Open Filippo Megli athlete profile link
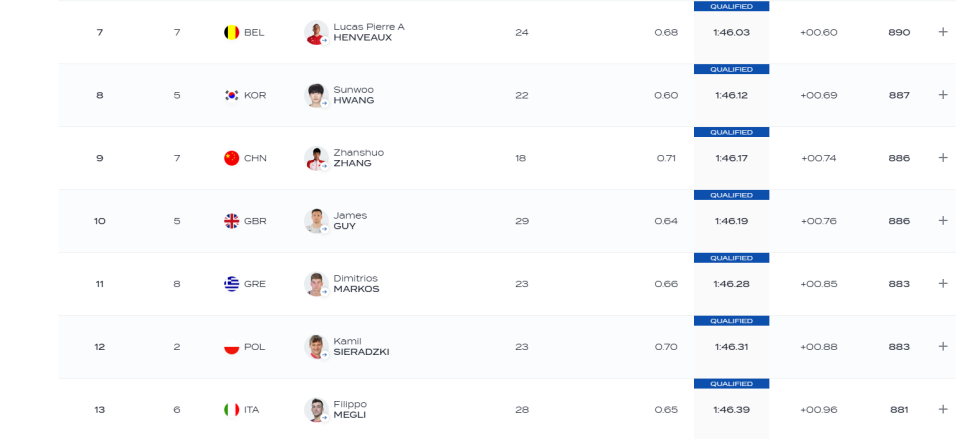This screenshot has height=439, width=960. pos(350,410)
